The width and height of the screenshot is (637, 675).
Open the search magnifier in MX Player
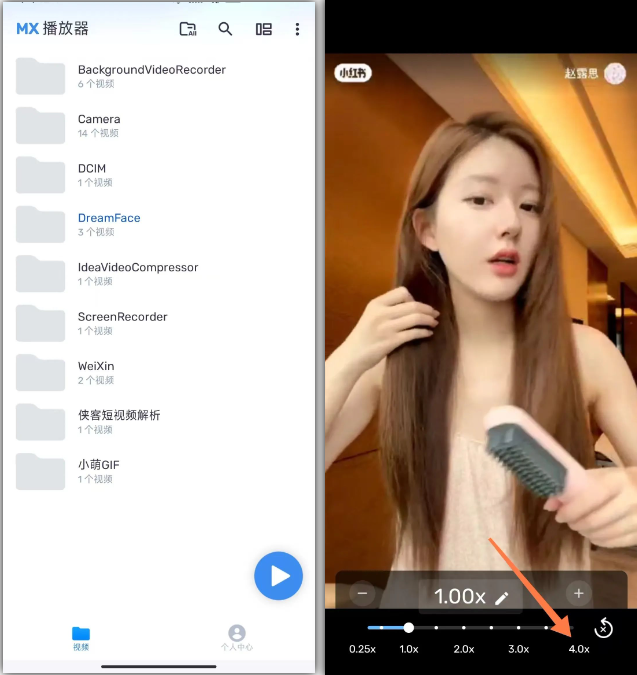[x=225, y=29]
